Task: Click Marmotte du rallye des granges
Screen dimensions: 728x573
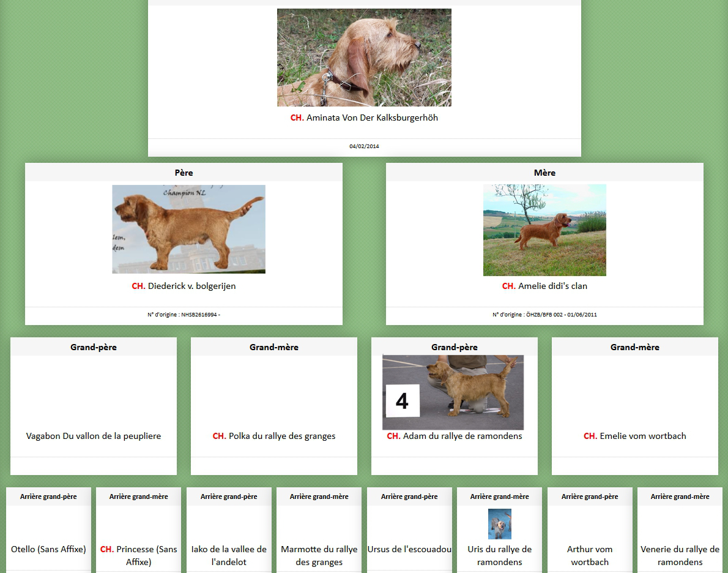Action: pos(319,555)
